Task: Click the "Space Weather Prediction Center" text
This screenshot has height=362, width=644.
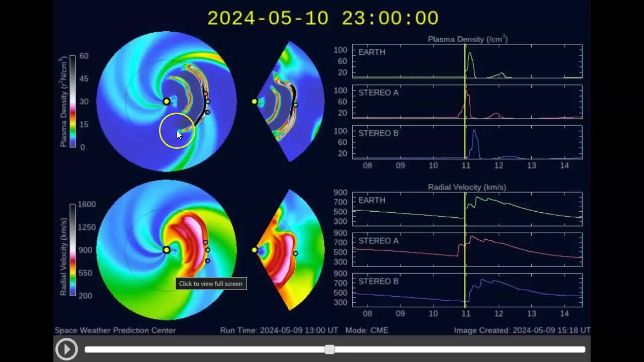Action: pos(115,330)
